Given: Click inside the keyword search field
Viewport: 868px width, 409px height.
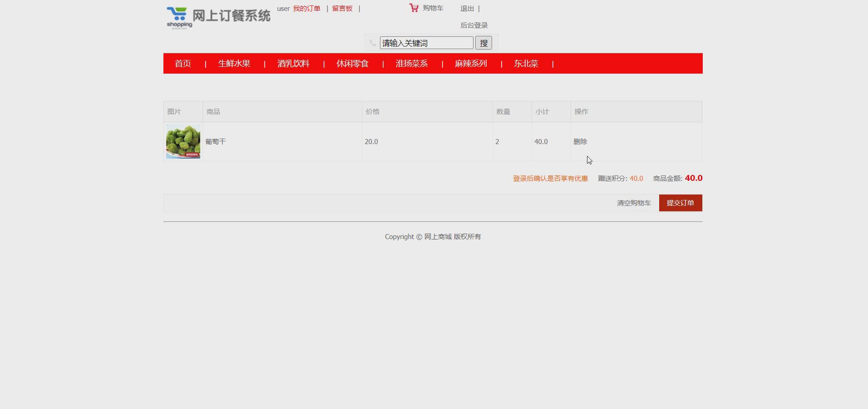Looking at the screenshot, I should click(x=426, y=43).
